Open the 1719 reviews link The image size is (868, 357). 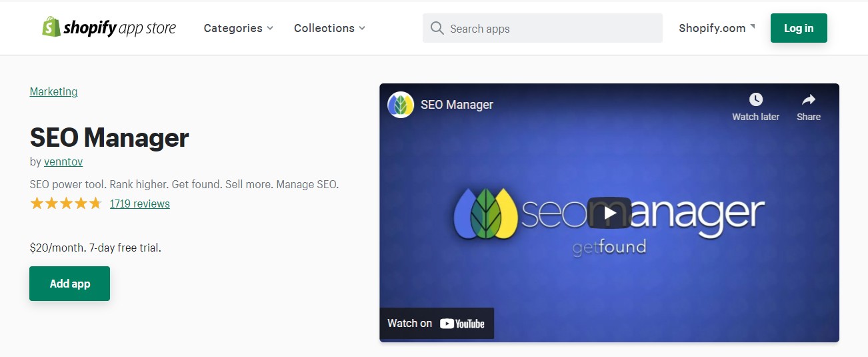[x=139, y=204]
